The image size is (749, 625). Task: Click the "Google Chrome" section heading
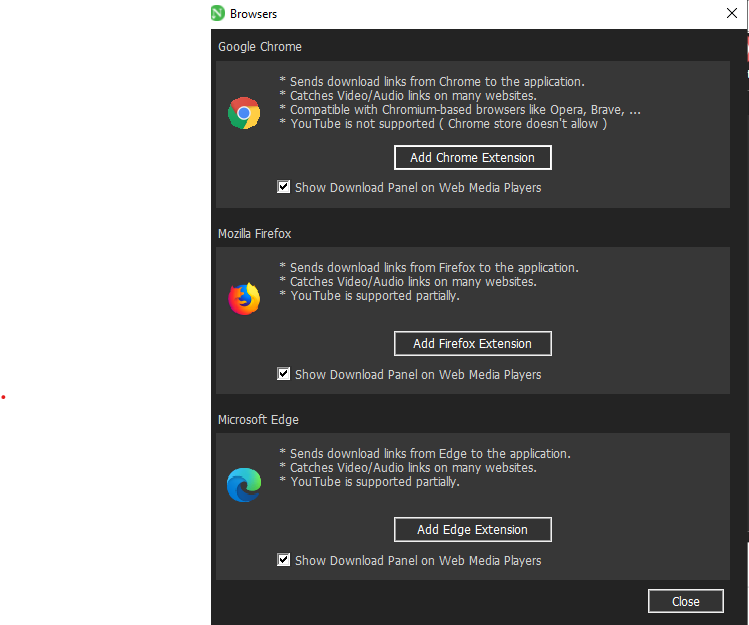click(x=260, y=47)
